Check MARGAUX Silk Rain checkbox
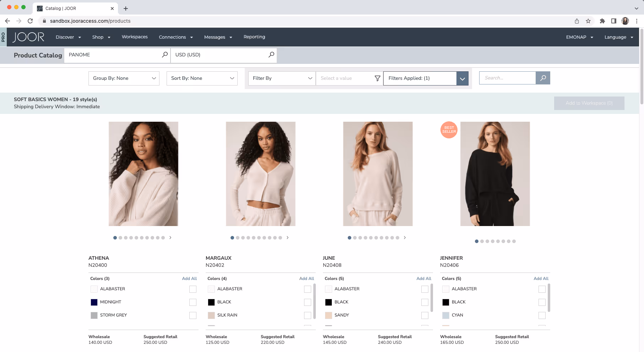The width and height of the screenshot is (644, 352). tap(308, 315)
